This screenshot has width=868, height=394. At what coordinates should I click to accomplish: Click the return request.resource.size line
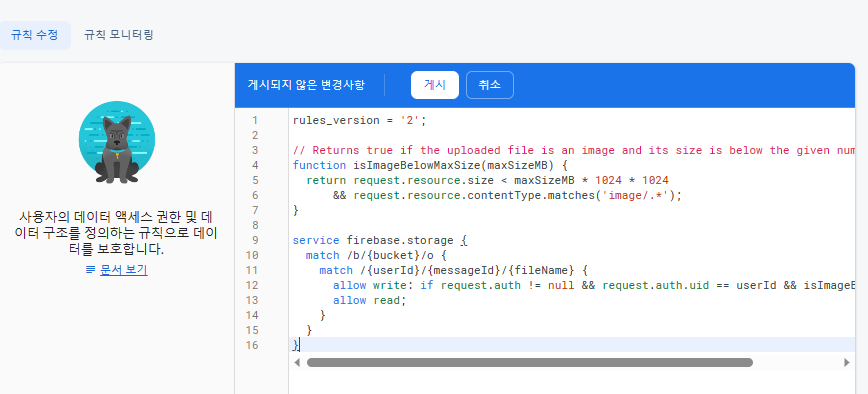coord(487,180)
